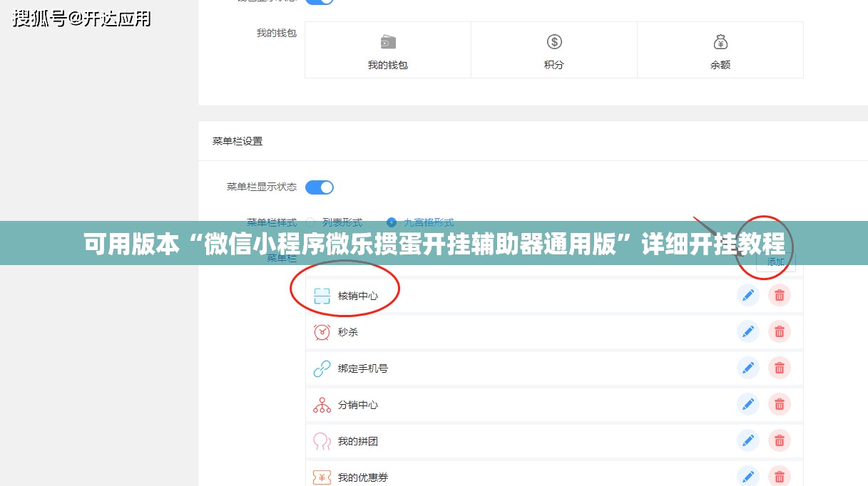
Task: Click the 我的拼团 icon
Action: point(322,441)
